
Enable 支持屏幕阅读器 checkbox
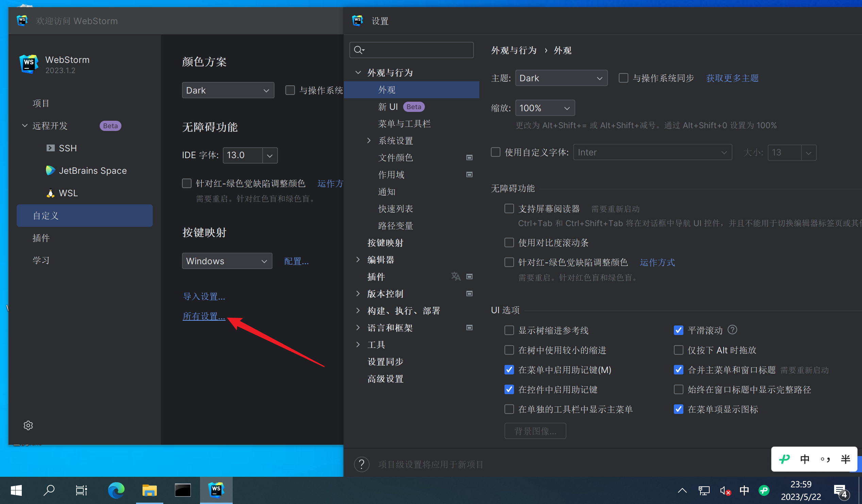pyautogui.click(x=509, y=208)
